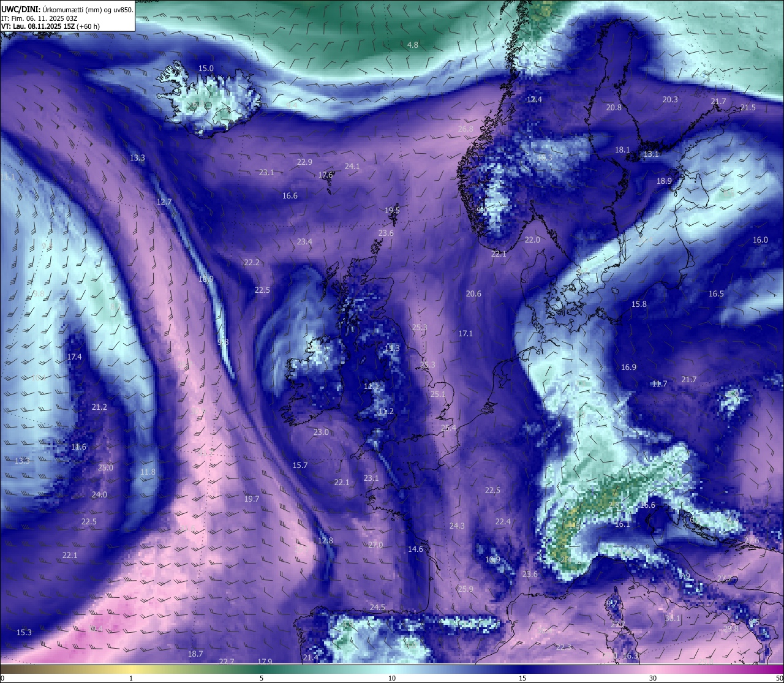
Task: Click the 22.4 value label
Action: [x=503, y=521]
